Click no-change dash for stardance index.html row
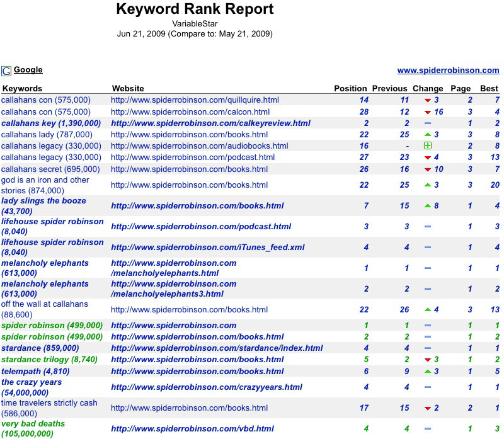504x439 pixels. click(428, 348)
